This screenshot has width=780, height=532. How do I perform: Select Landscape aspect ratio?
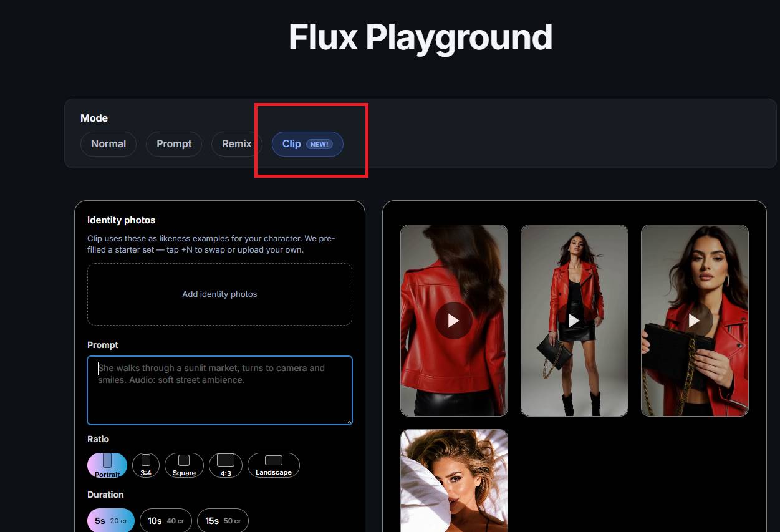pyautogui.click(x=274, y=465)
